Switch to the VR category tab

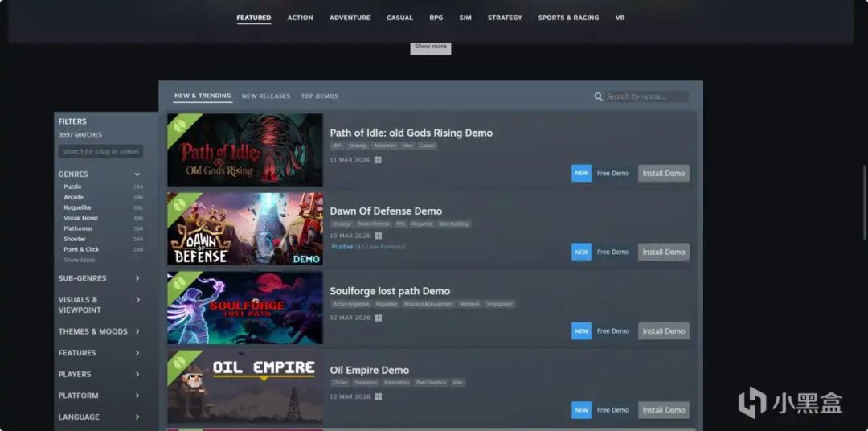620,18
